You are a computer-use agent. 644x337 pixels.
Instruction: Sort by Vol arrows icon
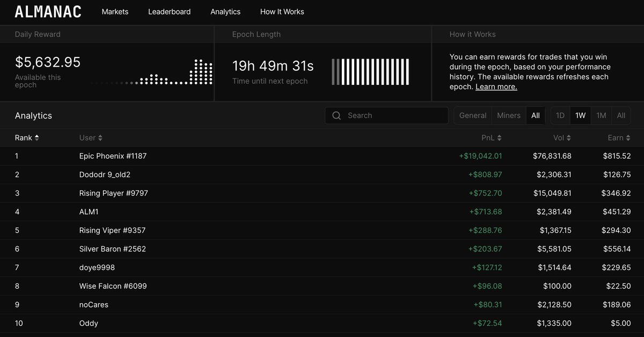point(569,138)
